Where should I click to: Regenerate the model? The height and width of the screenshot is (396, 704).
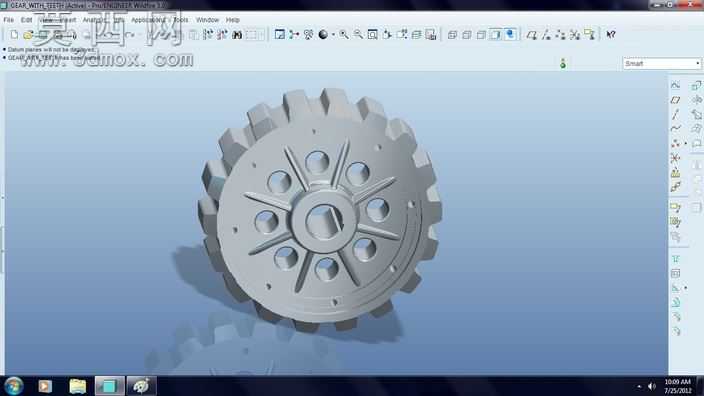click(x=208, y=35)
